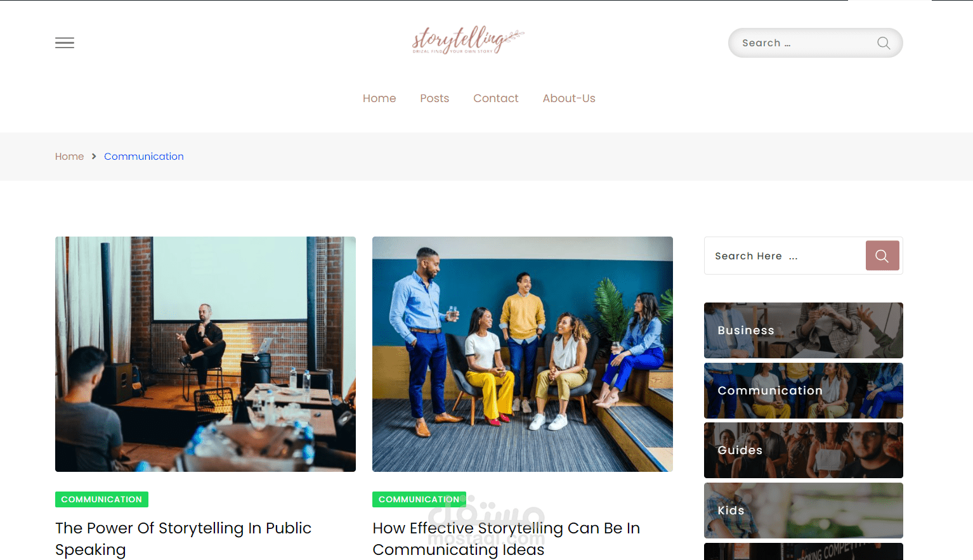Open The Power Of Storytelling post title
The height and width of the screenshot is (560, 973).
(x=183, y=538)
